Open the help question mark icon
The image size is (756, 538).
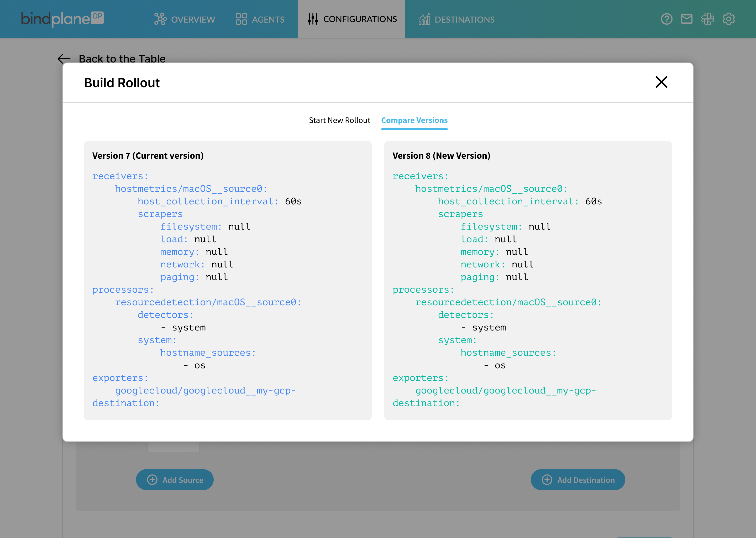666,19
